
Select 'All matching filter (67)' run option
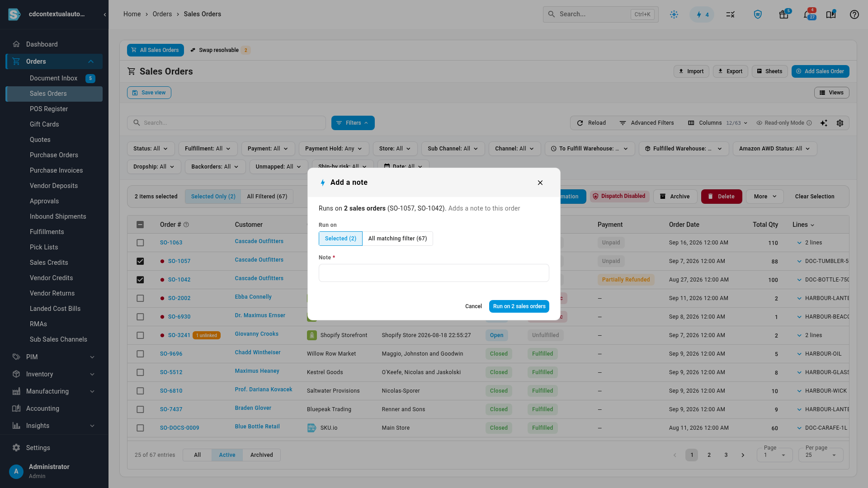coord(397,239)
